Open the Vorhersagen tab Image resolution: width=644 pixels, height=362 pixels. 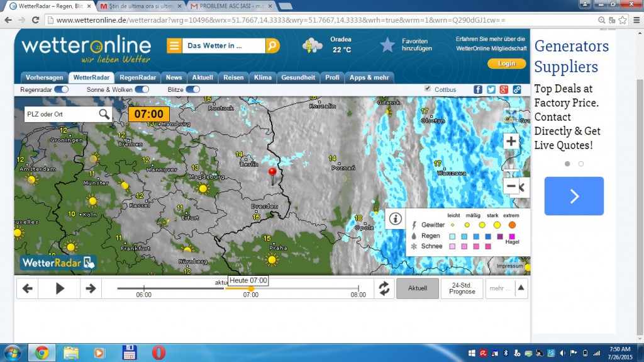pyautogui.click(x=45, y=77)
